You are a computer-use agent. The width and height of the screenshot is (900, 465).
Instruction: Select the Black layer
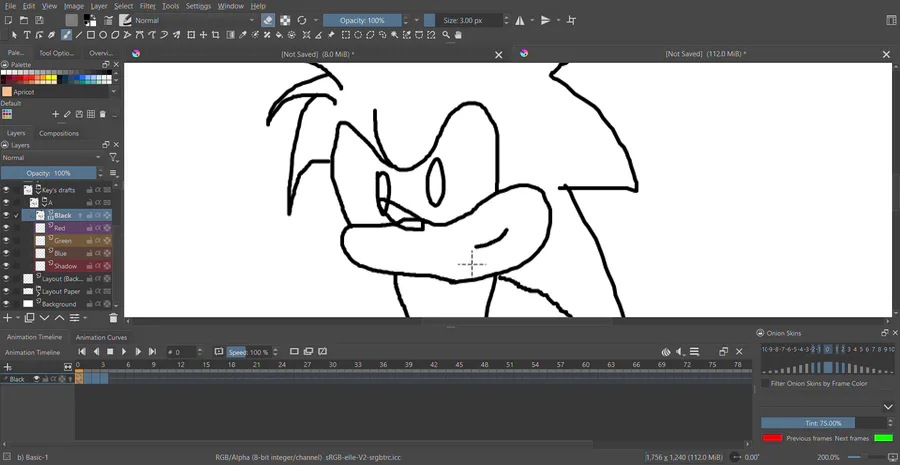click(x=67, y=215)
